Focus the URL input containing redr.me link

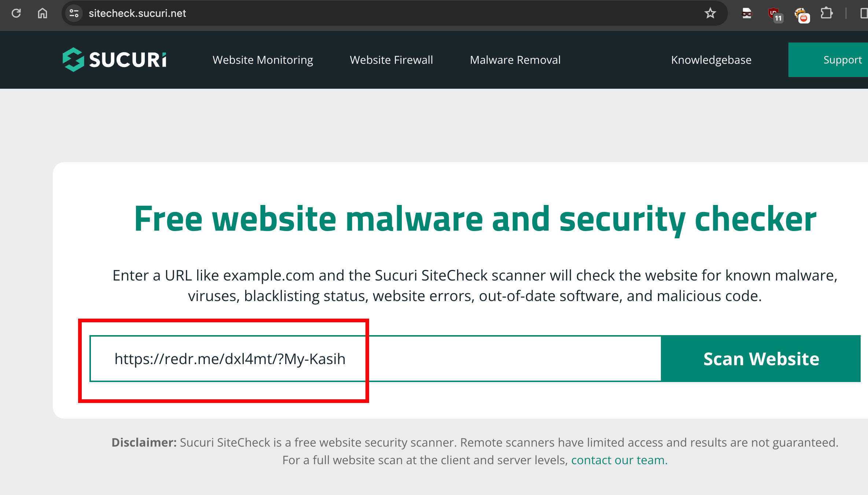[x=375, y=359]
